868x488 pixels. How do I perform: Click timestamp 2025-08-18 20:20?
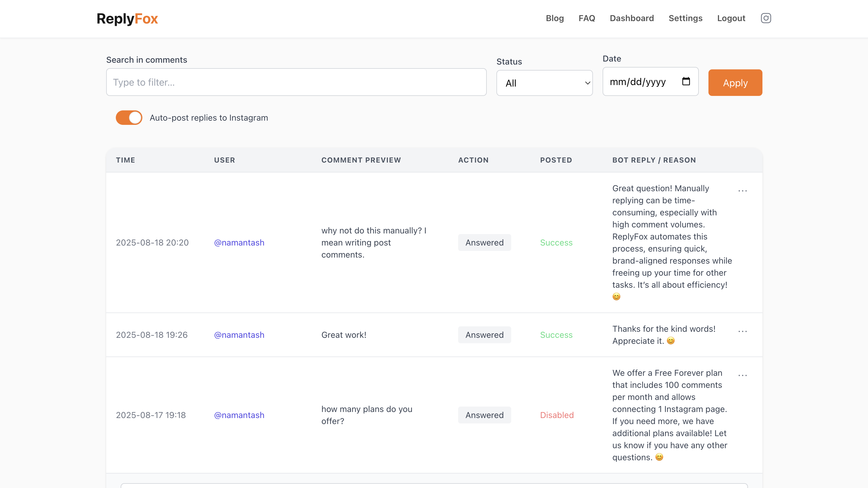[x=152, y=243]
